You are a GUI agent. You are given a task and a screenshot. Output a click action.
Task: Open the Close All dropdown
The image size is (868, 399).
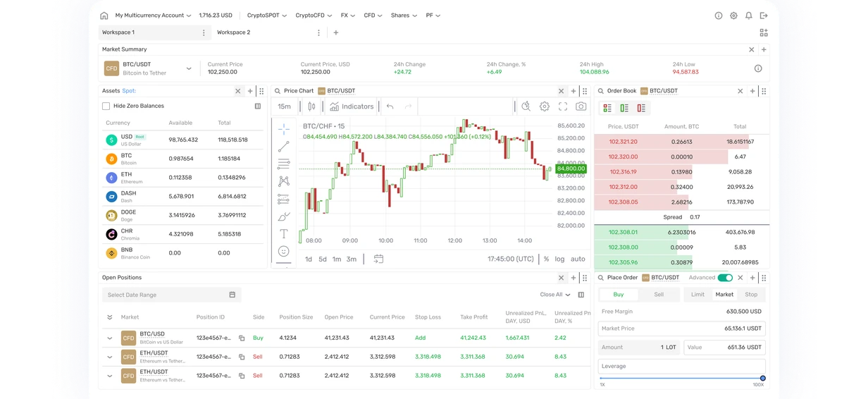(x=555, y=295)
